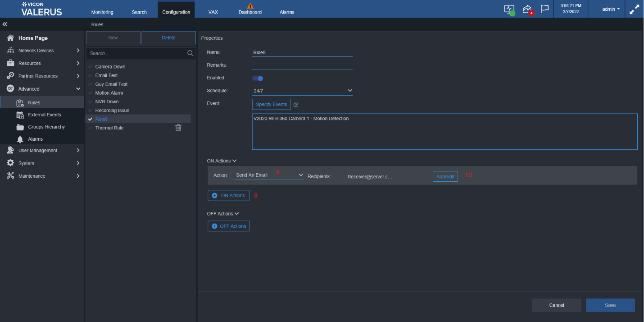Toggle checkmark for Email Test rule
The image size is (644, 322).
91,75
